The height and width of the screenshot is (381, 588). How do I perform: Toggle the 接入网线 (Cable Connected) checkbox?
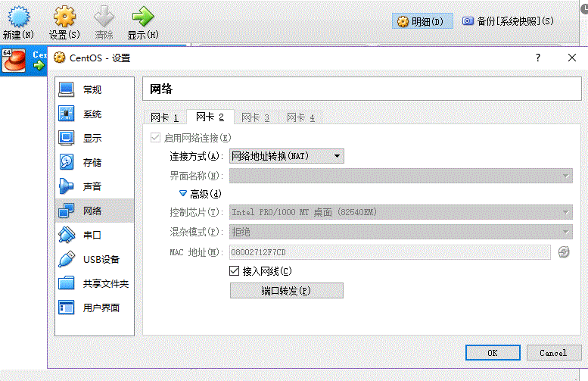pos(234,270)
